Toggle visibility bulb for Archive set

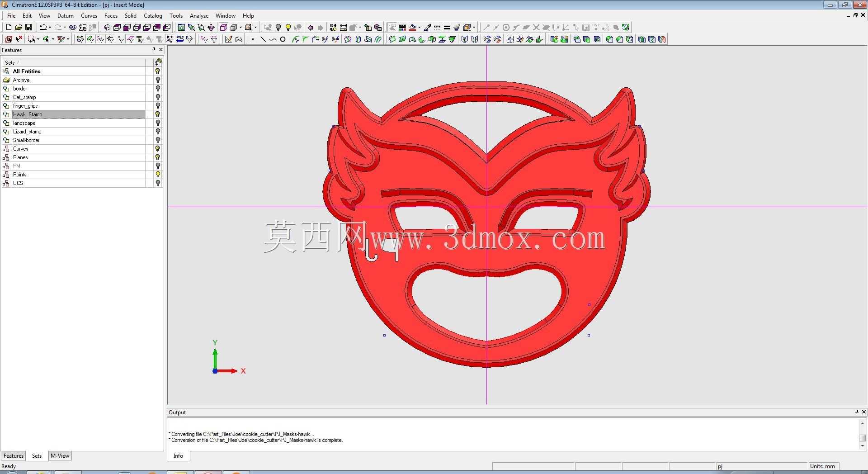pos(158,80)
